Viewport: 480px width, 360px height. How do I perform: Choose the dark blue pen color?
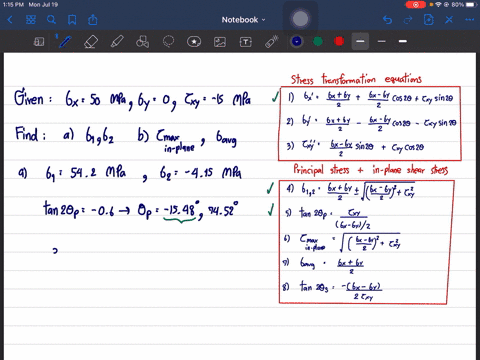tap(296, 41)
